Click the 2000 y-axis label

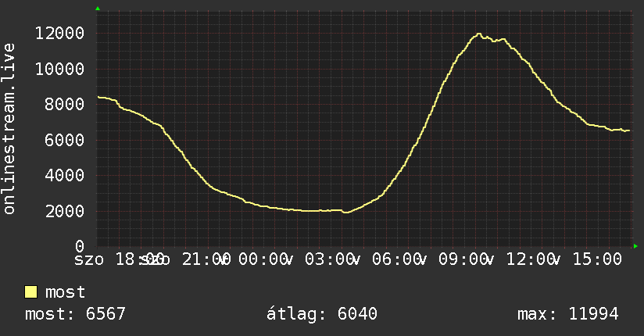pyautogui.click(x=65, y=211)
